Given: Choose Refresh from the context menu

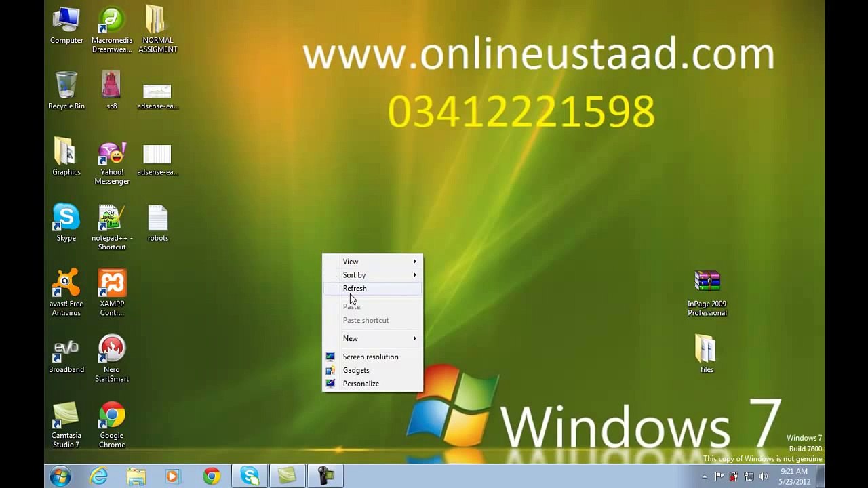Looking at the screenshot, I should click(x=372, y=289).
